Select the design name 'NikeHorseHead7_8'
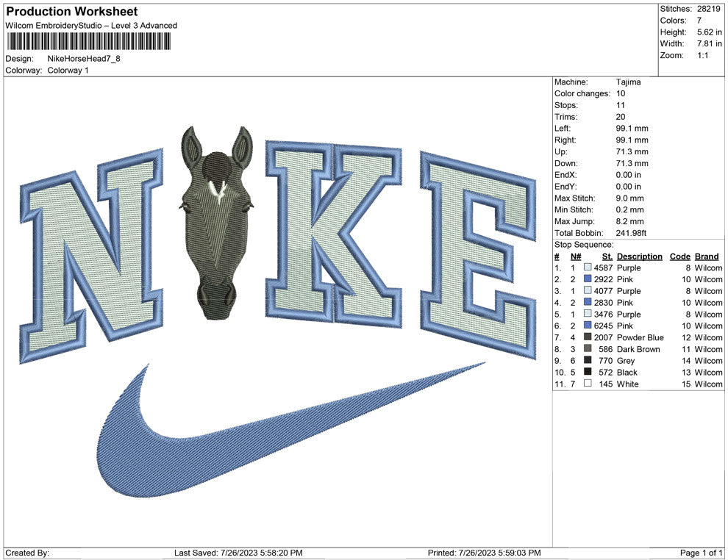The image size is (728, 560). click(x=84, y=59)
